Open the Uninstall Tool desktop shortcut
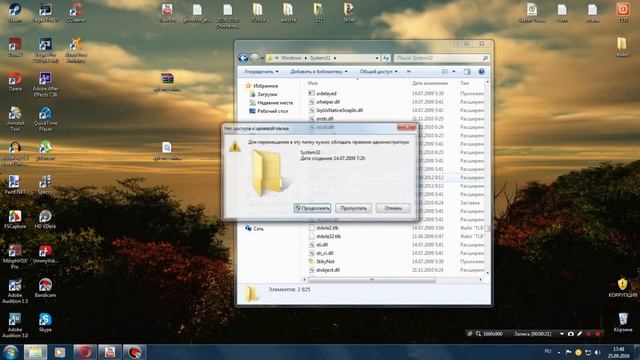Image resolution: width=640 pixels, height=360 pixels. point(15,119)
